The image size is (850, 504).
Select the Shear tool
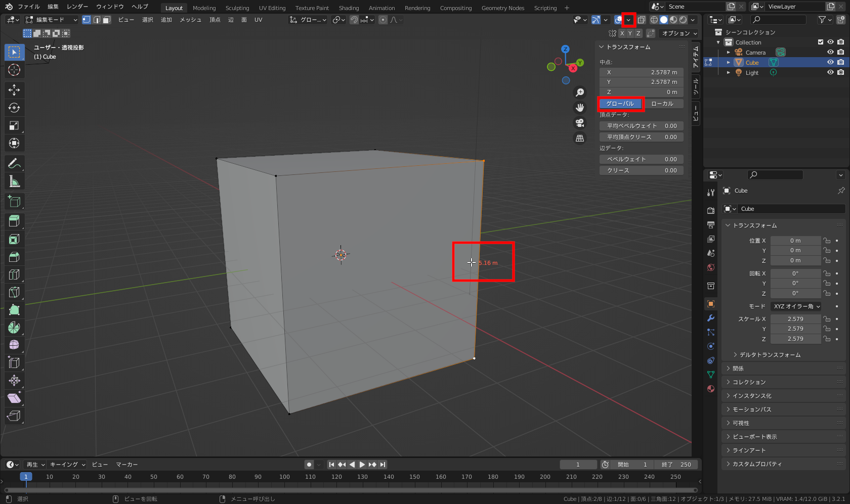pyautogui.click(x=14, y=398)
